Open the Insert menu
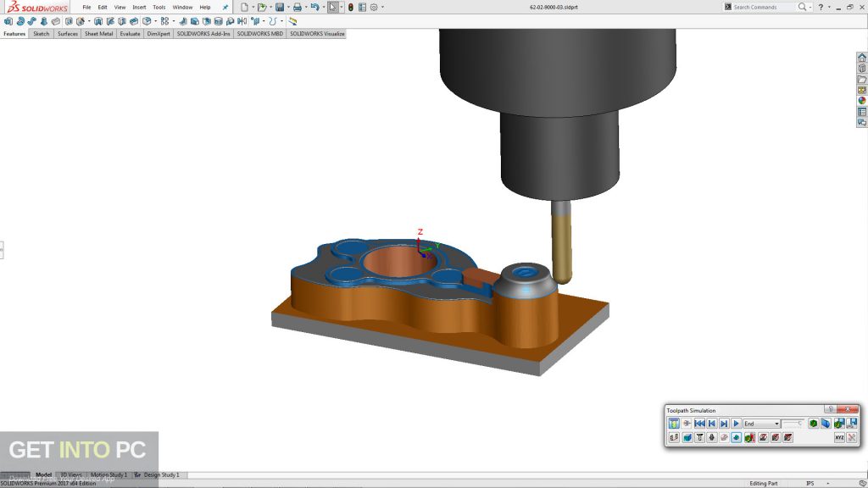The height and width of the screenshot is (488, 868). [140, 7]
